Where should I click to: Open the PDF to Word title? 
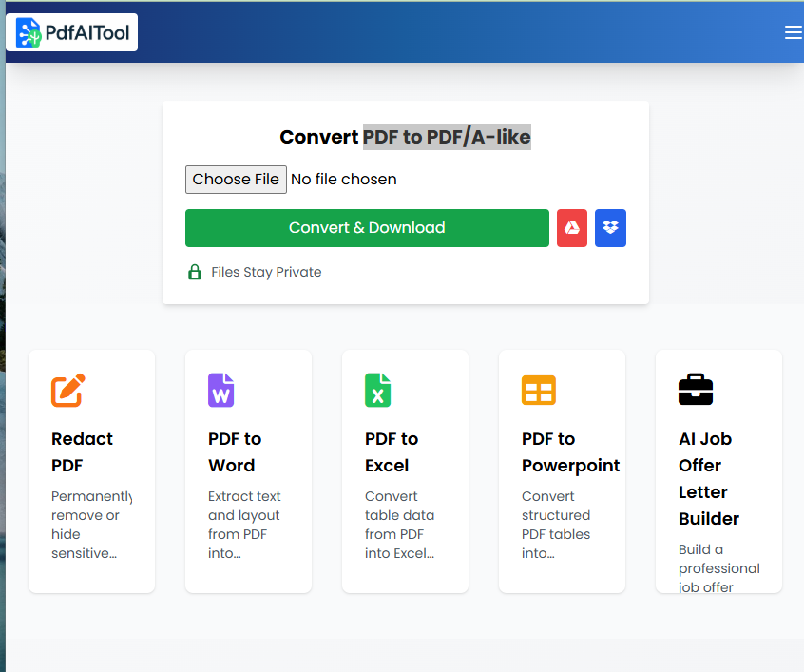(x=235, y=452)
